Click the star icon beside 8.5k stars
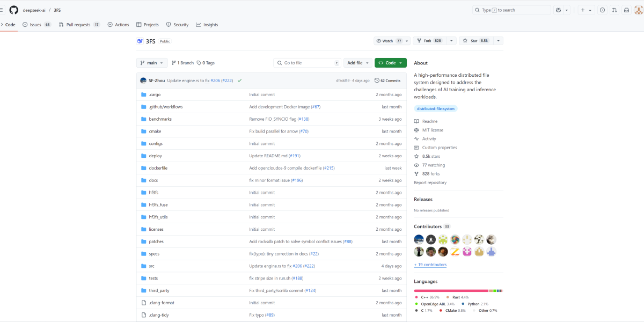644x322 pixels. point(416,156)
